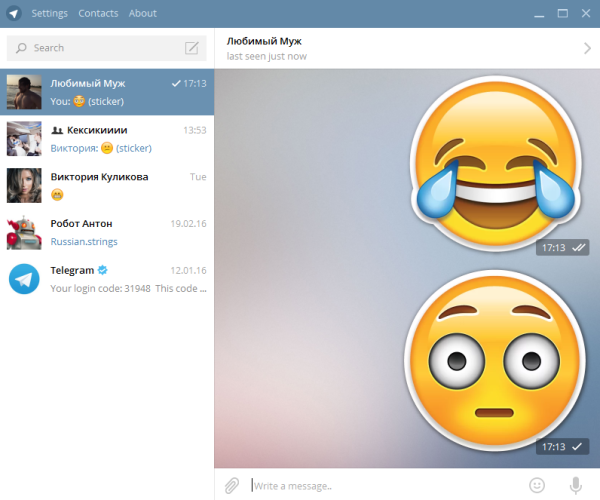Click the compose new message icon
The width and height of the screenshot is (600, 500).
pos(192,48)
